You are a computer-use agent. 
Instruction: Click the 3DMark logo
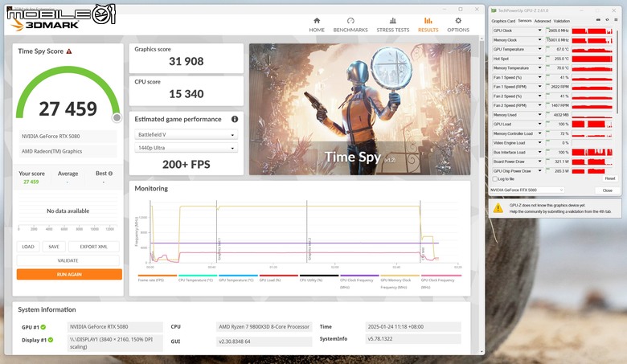(x=45, y=25)
